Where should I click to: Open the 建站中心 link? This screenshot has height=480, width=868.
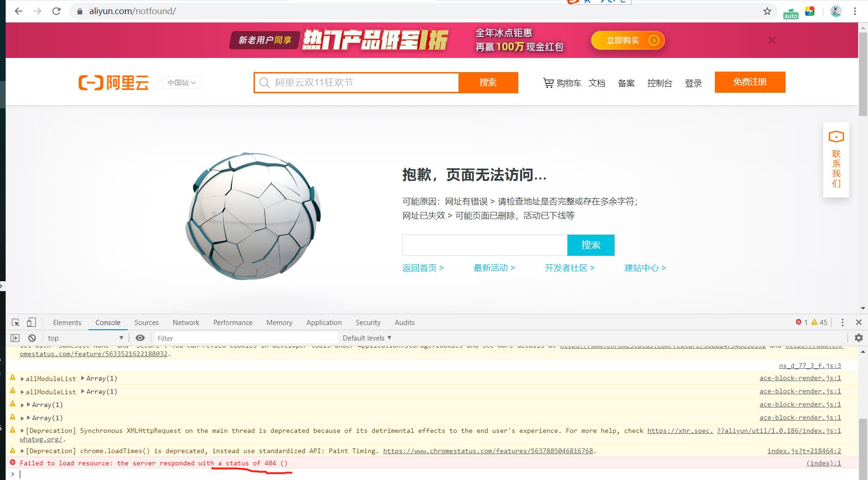click(x=645, y=268)
